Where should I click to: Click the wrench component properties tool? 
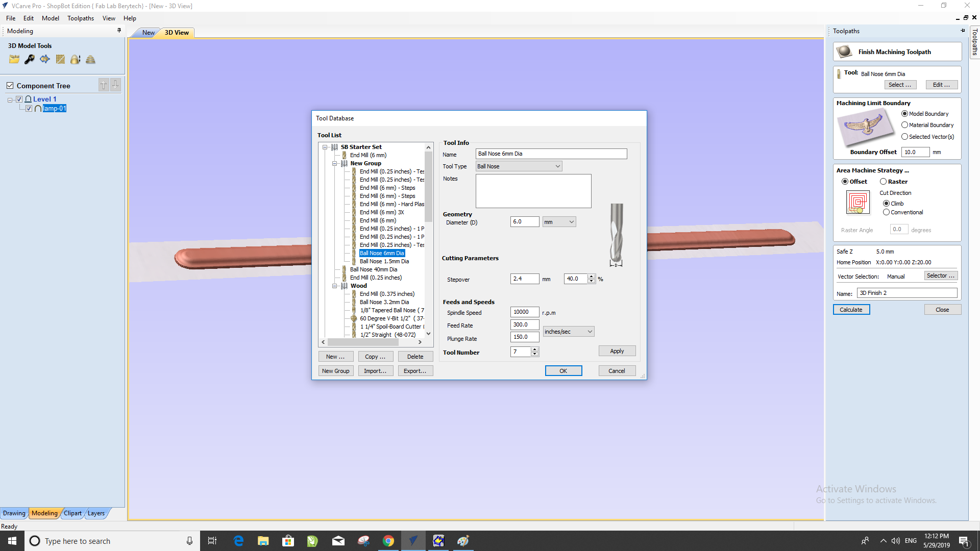pyautogui.click(x=30, y=60)
